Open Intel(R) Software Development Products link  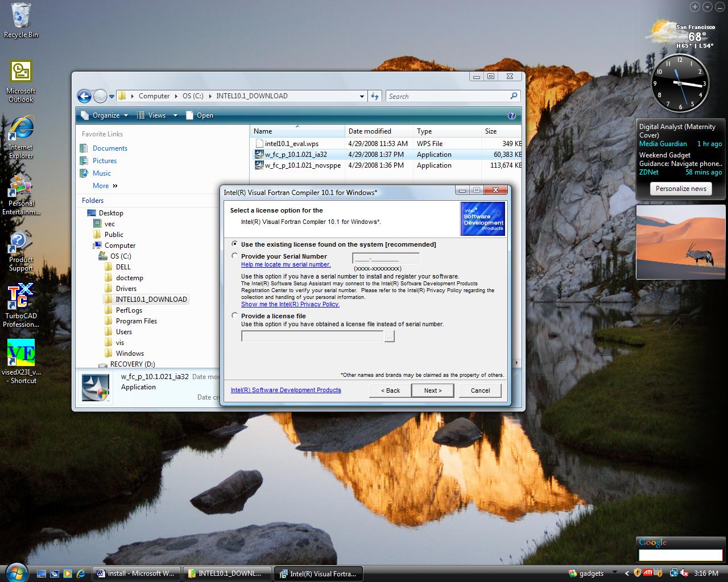pos(286,390)
